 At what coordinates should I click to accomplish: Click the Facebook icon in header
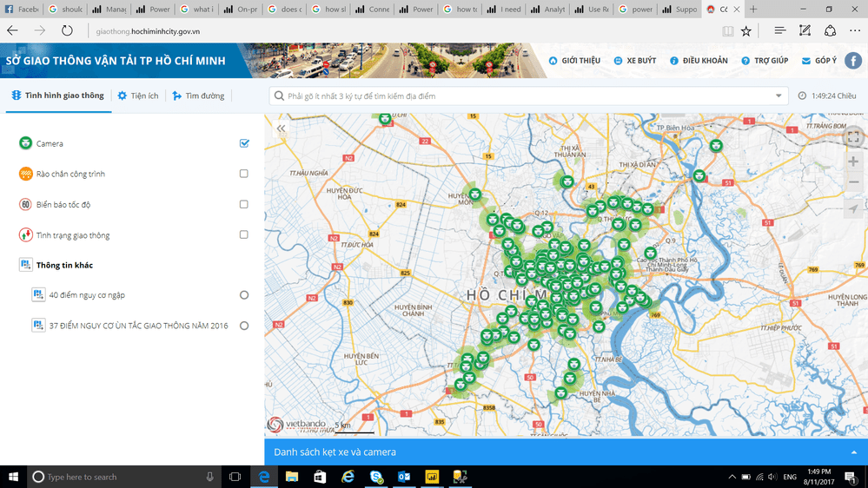click(852, 61)
